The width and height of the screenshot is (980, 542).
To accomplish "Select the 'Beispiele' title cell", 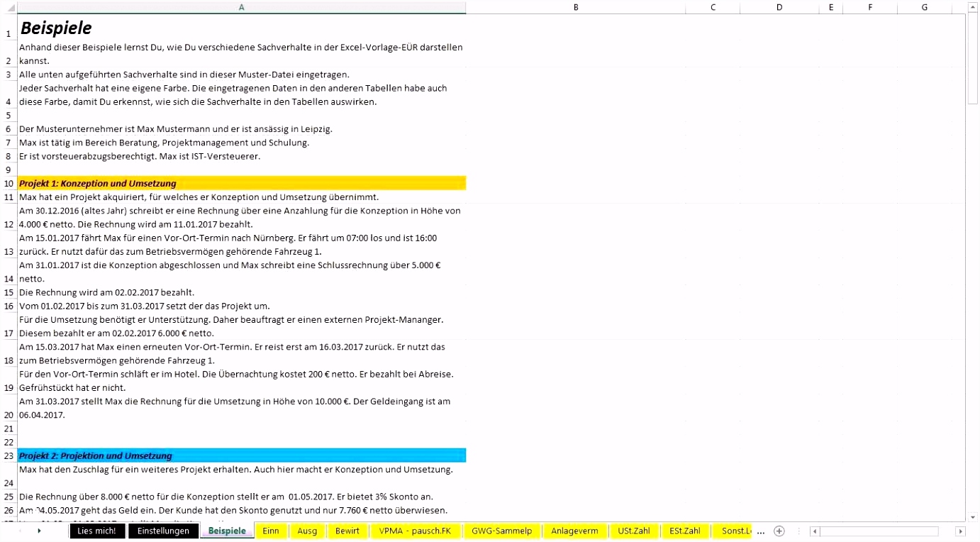I will point(242,28).
